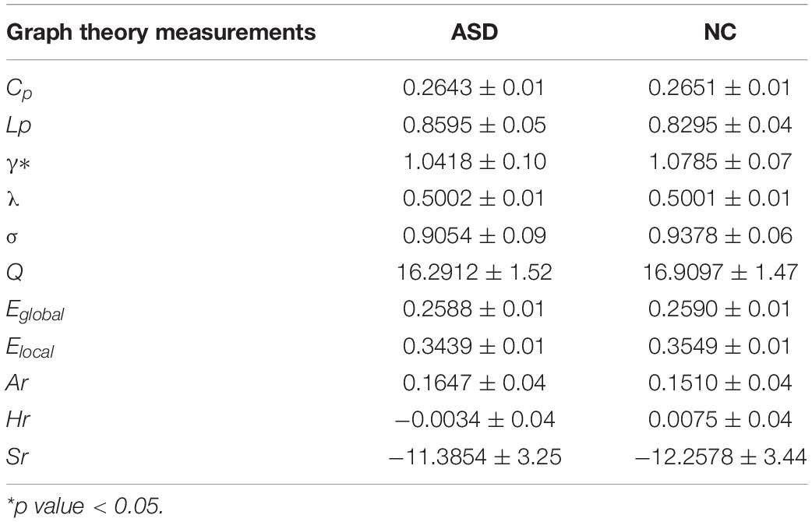Select the Eglobal row label
The image size is (812, 522).
point(35,311)
